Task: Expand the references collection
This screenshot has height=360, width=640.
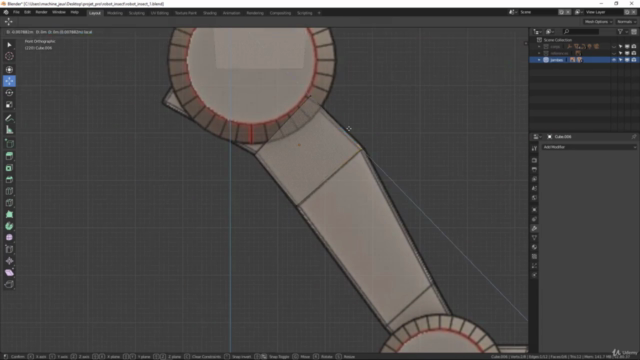Action: pos(539,53)
